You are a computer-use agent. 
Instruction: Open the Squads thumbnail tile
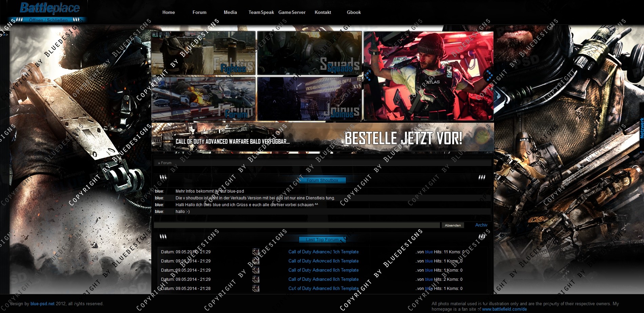tap(310, 53)
